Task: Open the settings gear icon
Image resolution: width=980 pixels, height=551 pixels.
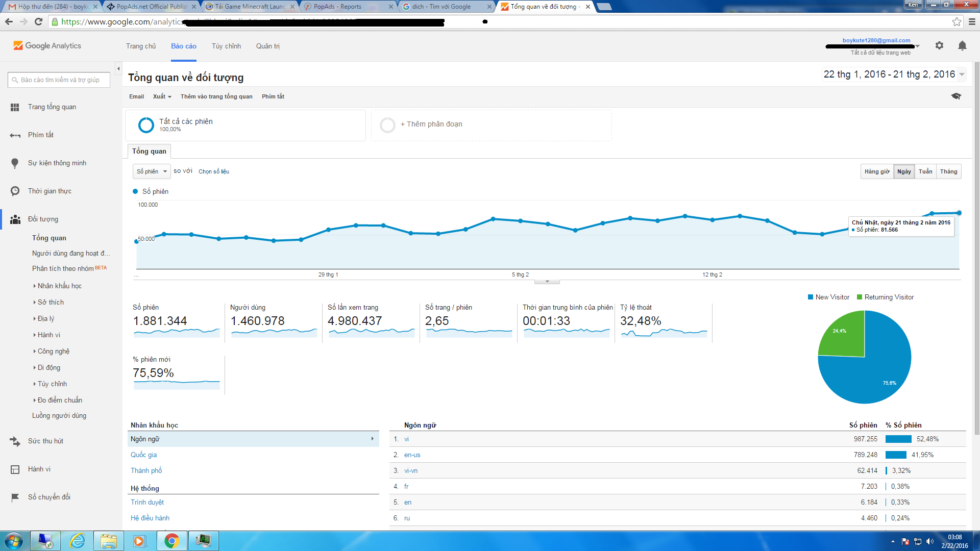Action: pyautogui.click(x=939, y=45)
